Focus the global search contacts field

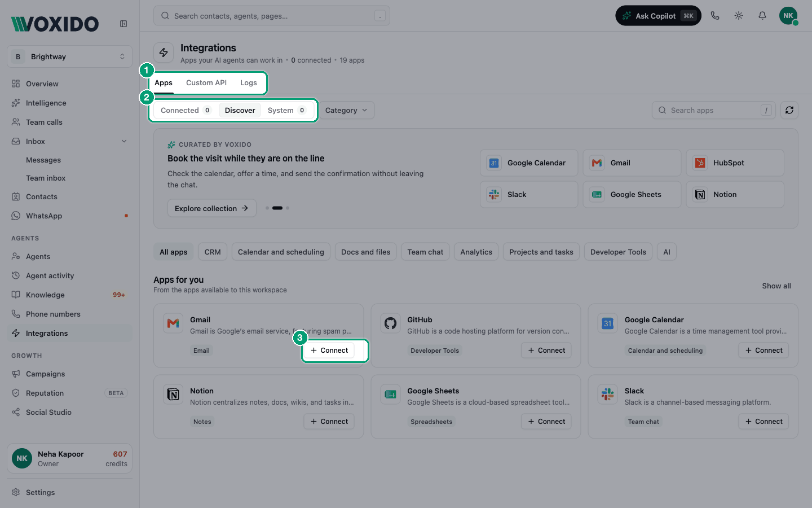[x=272, y=16]
